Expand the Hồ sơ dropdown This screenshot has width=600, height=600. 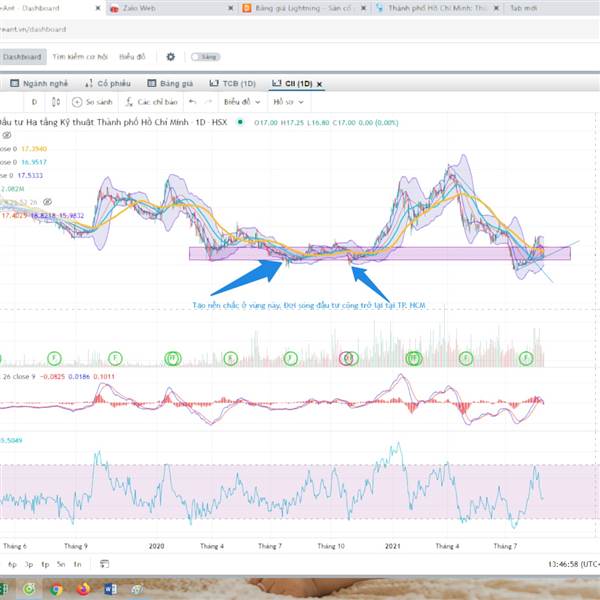(288, 102)
